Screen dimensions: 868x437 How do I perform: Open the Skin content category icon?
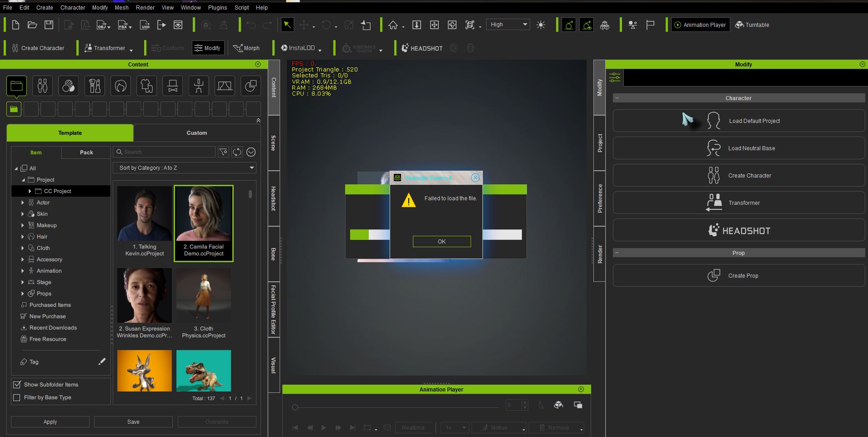coord(69,86)
